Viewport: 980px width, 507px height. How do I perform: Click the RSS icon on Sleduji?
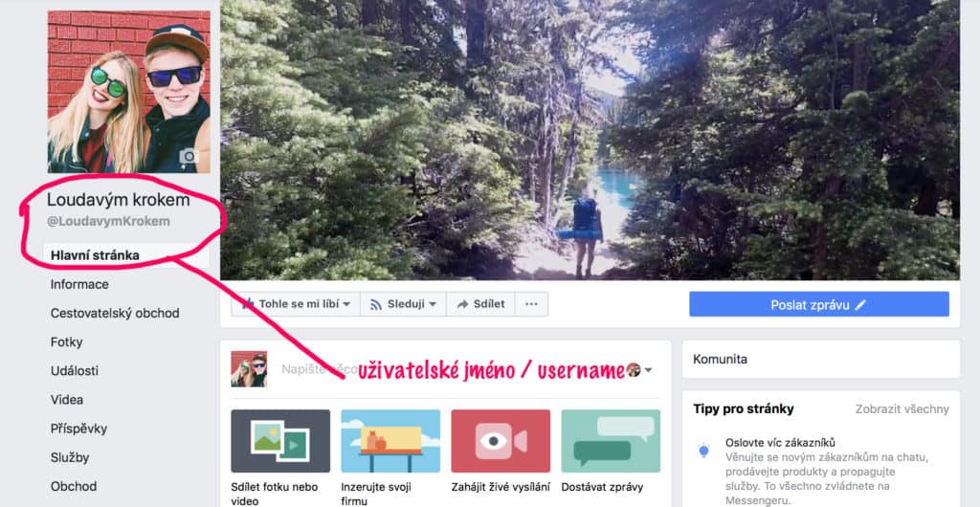pyautogui.click(x=375, y=305)
